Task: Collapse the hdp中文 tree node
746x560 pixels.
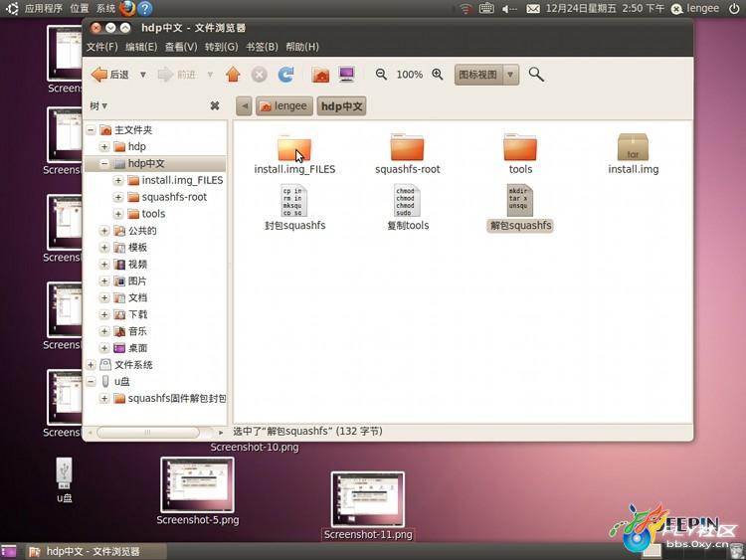Action: (x=104, y=164)
